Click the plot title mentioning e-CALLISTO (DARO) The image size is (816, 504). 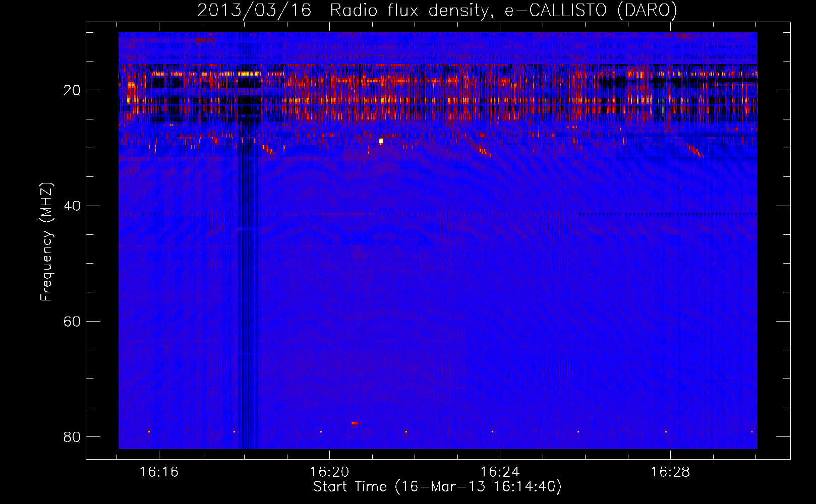click(437, 10)
